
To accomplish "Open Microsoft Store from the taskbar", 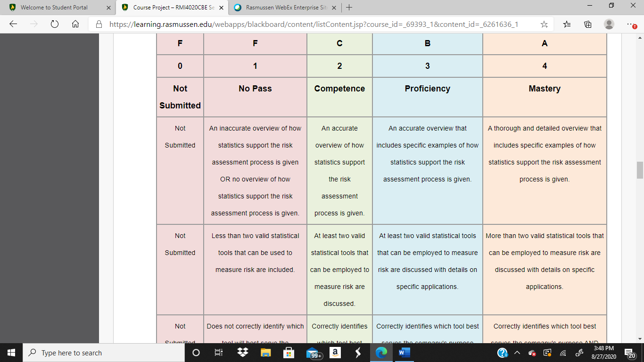I will (x=289, y=353).
